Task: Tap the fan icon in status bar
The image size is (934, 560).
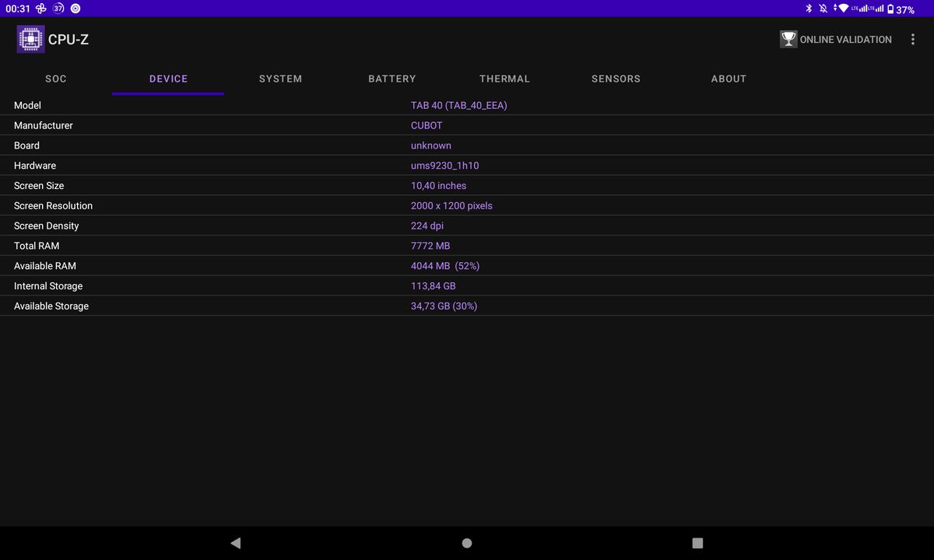Action: (41, 9)
